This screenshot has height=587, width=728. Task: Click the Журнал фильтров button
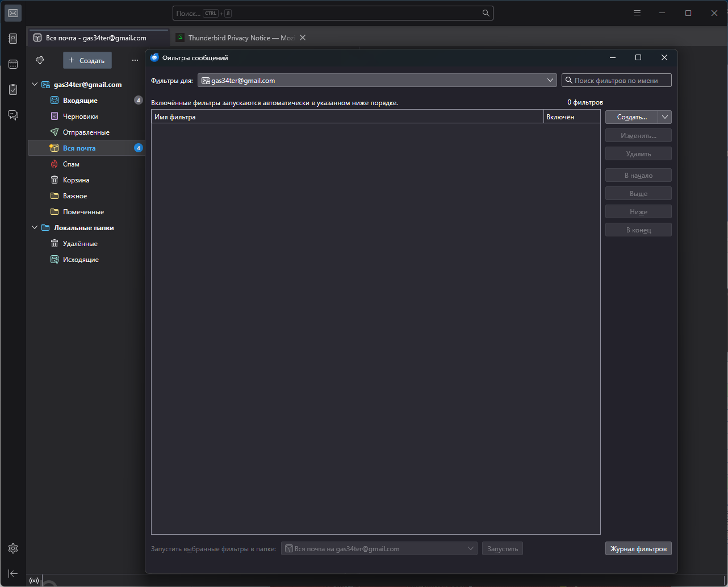[638, 548]
